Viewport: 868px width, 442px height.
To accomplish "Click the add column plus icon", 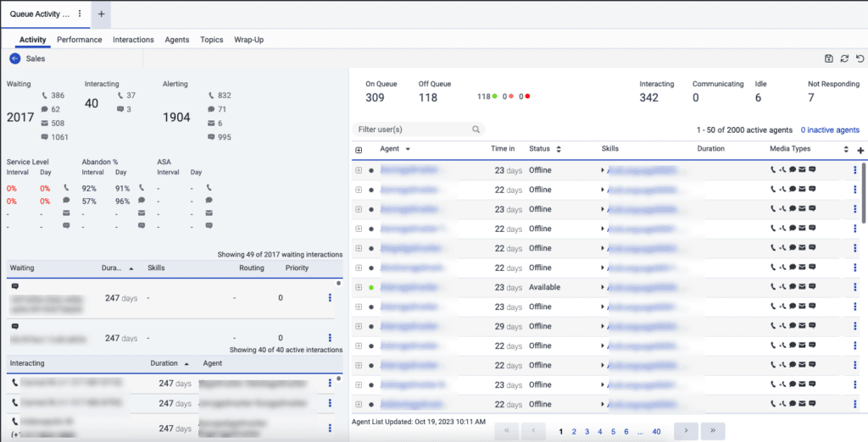I will 861,150.
